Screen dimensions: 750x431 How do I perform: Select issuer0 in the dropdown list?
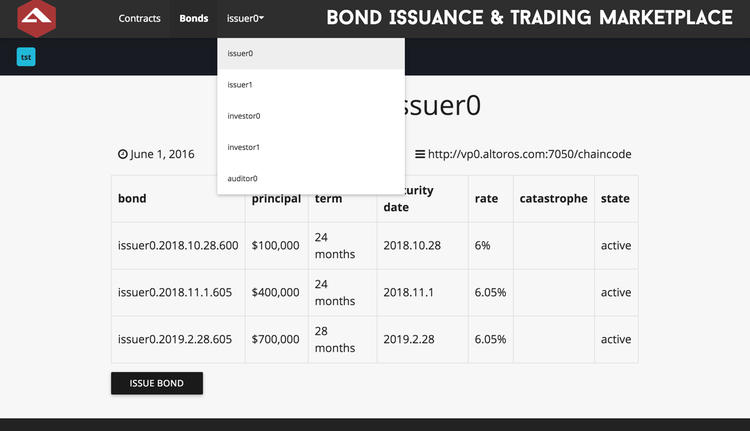(x=311, y=54)
